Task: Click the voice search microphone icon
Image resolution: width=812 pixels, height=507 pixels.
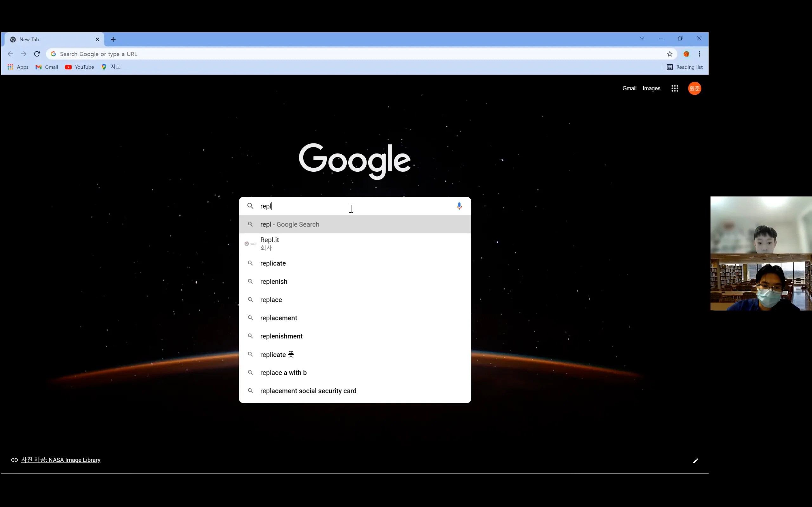Action: click(459, 206)
